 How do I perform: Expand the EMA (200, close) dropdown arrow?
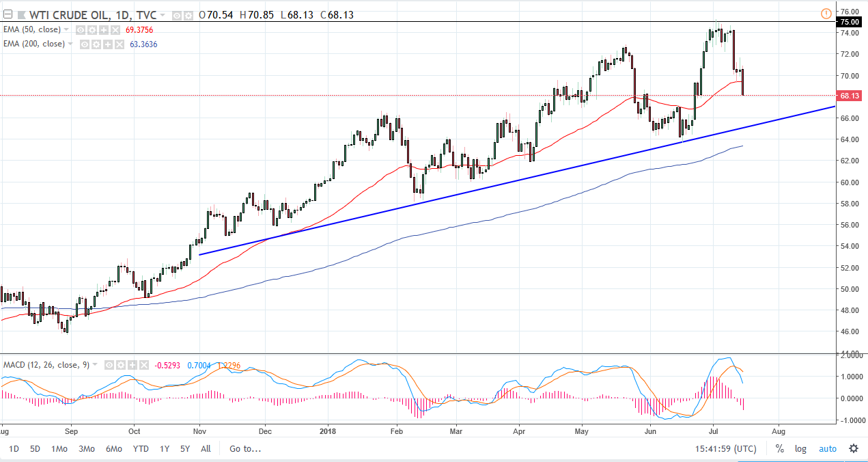coord(71,43)
